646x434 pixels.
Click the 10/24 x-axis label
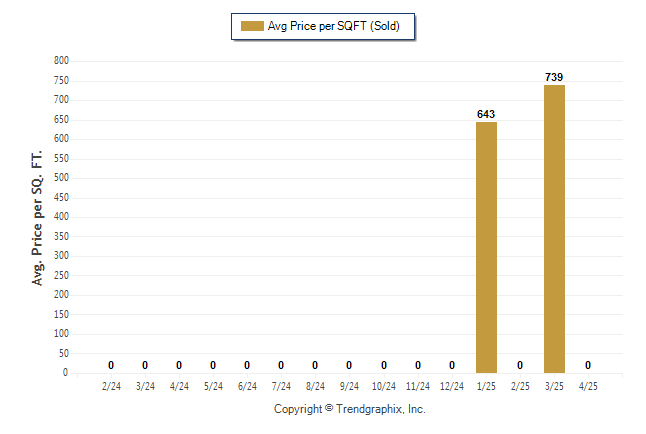click(x=384, y=386)
